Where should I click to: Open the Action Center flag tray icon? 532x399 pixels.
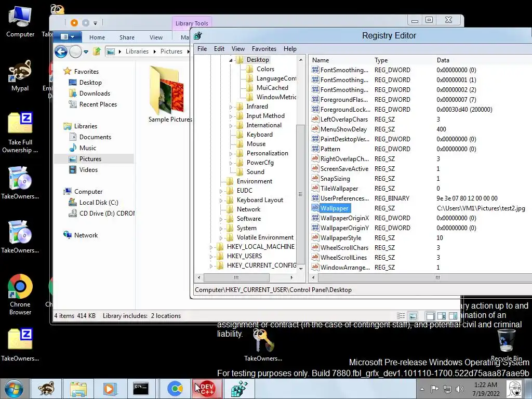coord(435,389)
